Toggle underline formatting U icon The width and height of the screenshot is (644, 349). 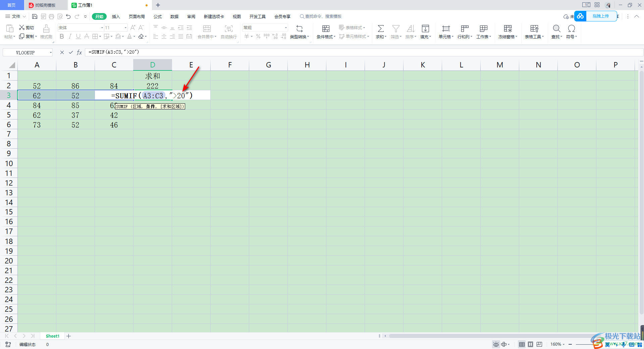[78, 37]
